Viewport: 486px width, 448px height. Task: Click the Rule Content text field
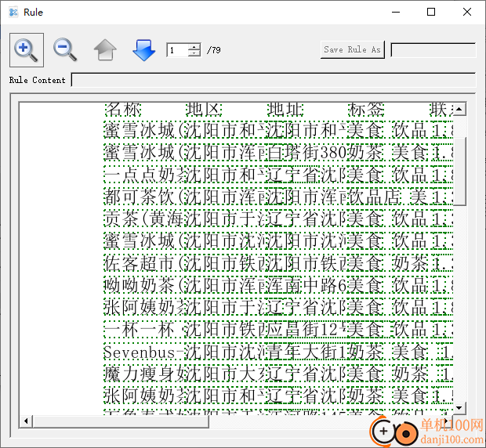click(273, 80)
